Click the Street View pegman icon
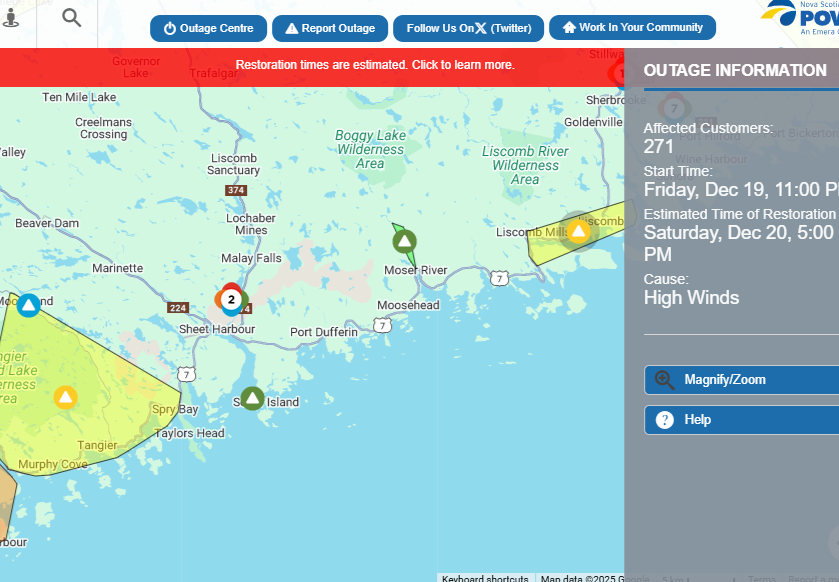839x582 pixels. coord(10,20)
